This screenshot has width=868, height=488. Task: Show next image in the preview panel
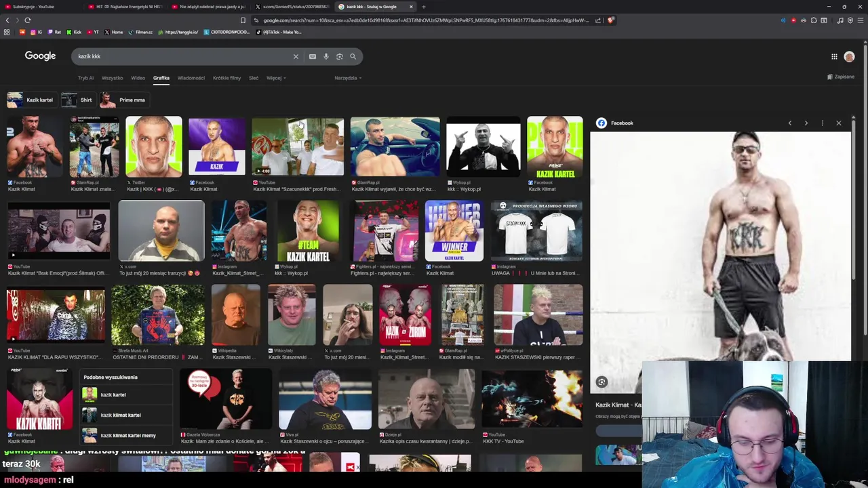pyautogui.click(x=806, y=123)
